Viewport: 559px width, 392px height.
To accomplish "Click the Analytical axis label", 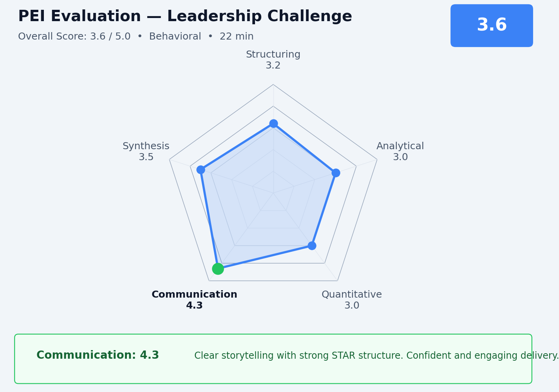I will click(x=400, y=146).
